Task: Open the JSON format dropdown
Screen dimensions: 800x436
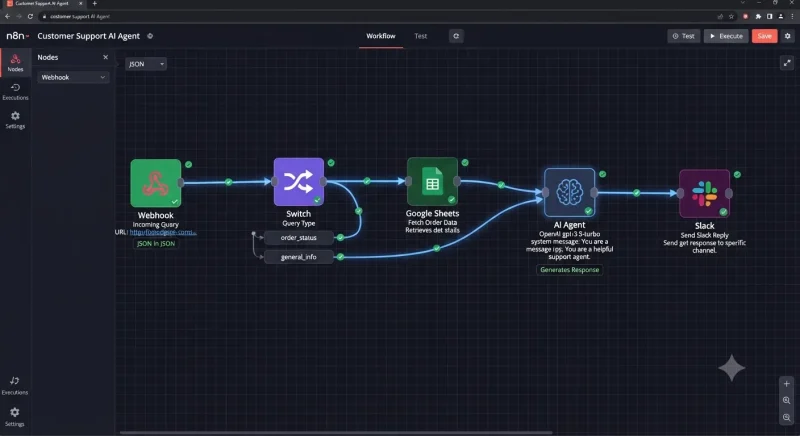Action: (x=146, y=64)
